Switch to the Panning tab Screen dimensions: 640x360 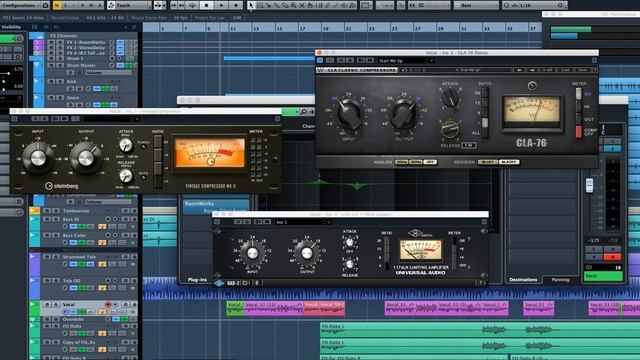click(x=560, y=280)
